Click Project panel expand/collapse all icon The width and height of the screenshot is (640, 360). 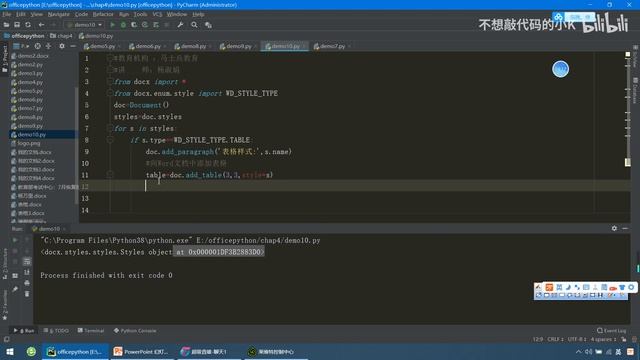click(x=49, y=46)
